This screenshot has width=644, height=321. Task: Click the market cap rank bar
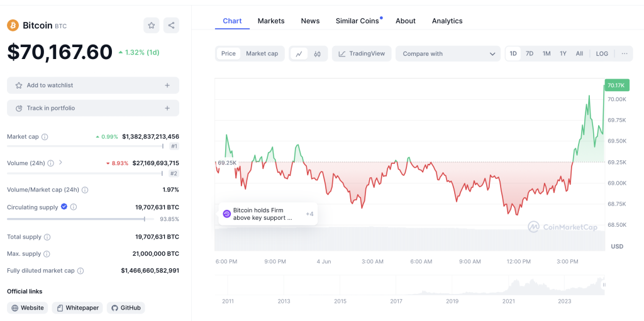pyautogui.click(x=86, y=146)
